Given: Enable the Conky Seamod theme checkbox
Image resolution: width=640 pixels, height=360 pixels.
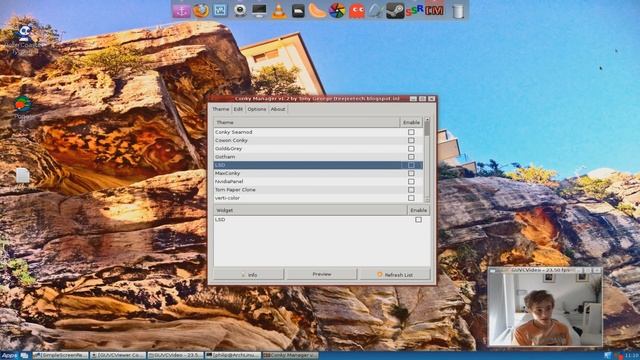Looking at the screenshot, I should pyautogui.click(x=411, y=132).
